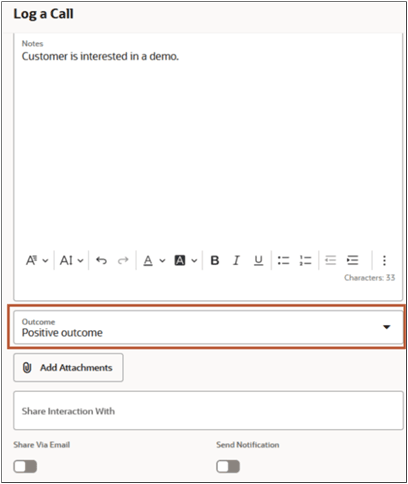The height and width of the screenshot is (484, 408).
Task: Turn on the Send Notification switch
Action: [228, 466]
